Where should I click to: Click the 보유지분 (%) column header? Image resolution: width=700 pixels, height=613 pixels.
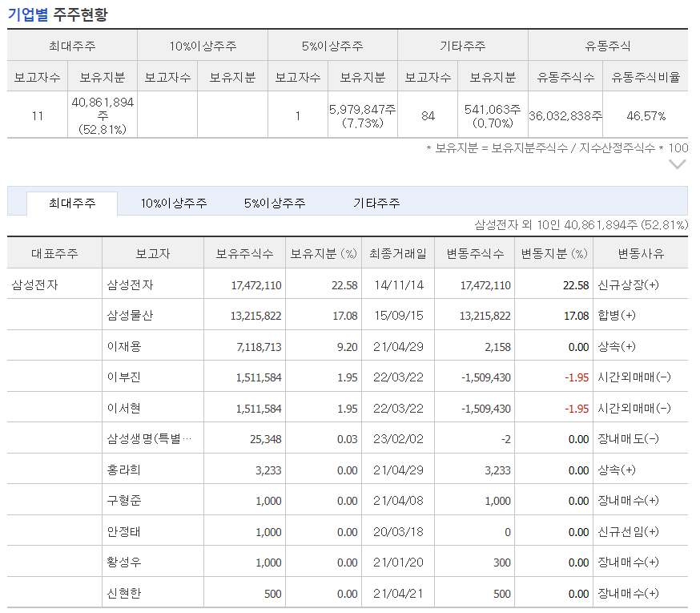[x=324, y=254]
